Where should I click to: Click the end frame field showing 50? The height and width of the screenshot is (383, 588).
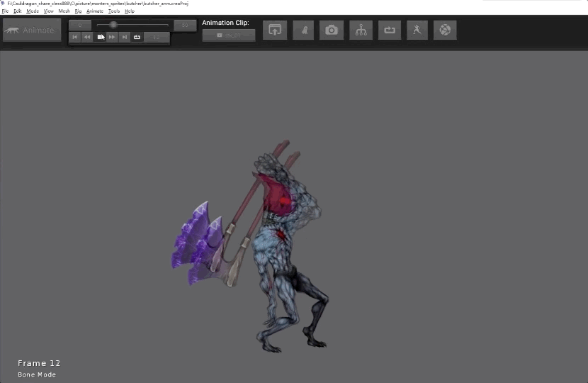point(185,25)
